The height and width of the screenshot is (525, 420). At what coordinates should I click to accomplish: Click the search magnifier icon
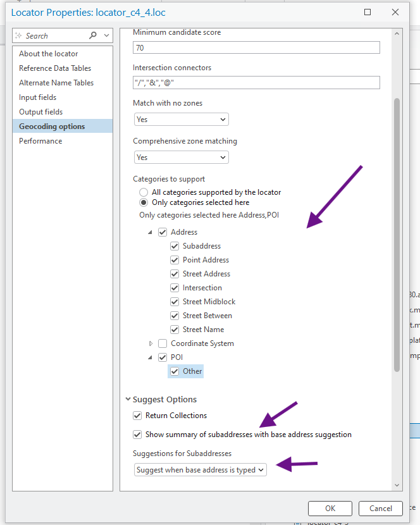point(93,36)
